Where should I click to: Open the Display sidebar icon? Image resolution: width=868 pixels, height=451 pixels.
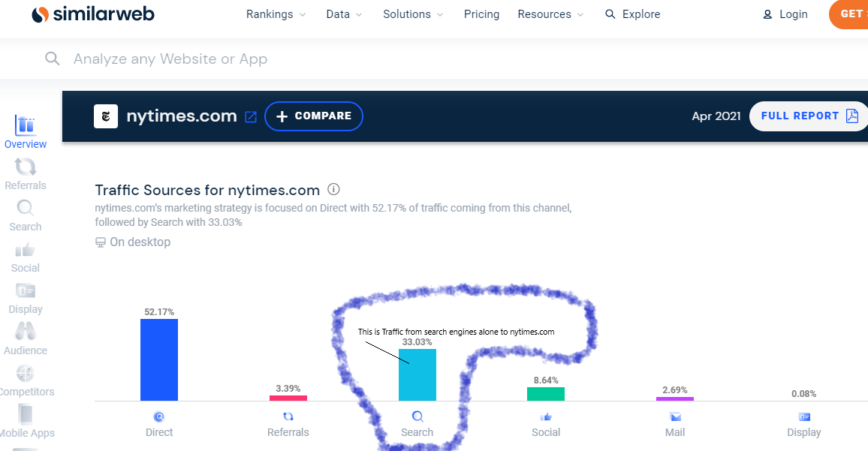pyautogui.click(x=26, y=290)
